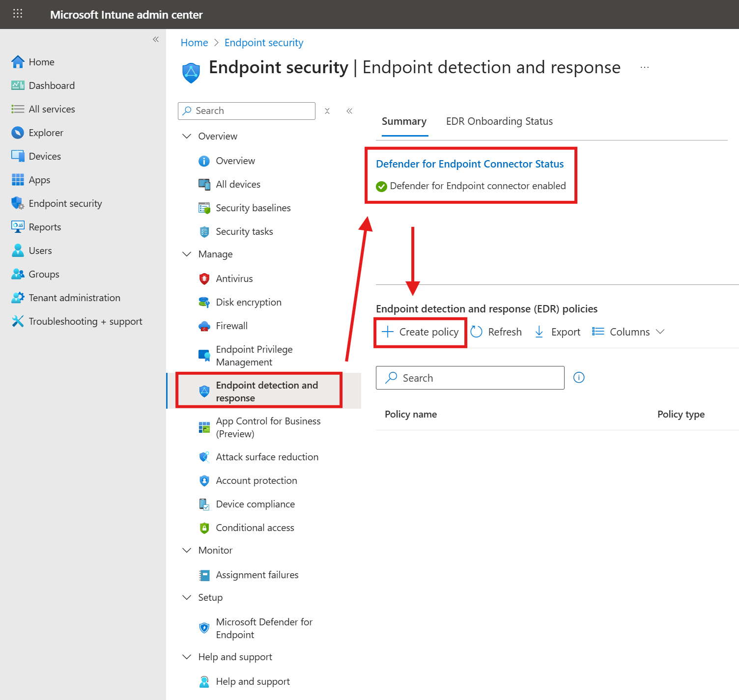Open Groups from the sidebar
Viewport: 739px width, 700px height.
(44, 274)
